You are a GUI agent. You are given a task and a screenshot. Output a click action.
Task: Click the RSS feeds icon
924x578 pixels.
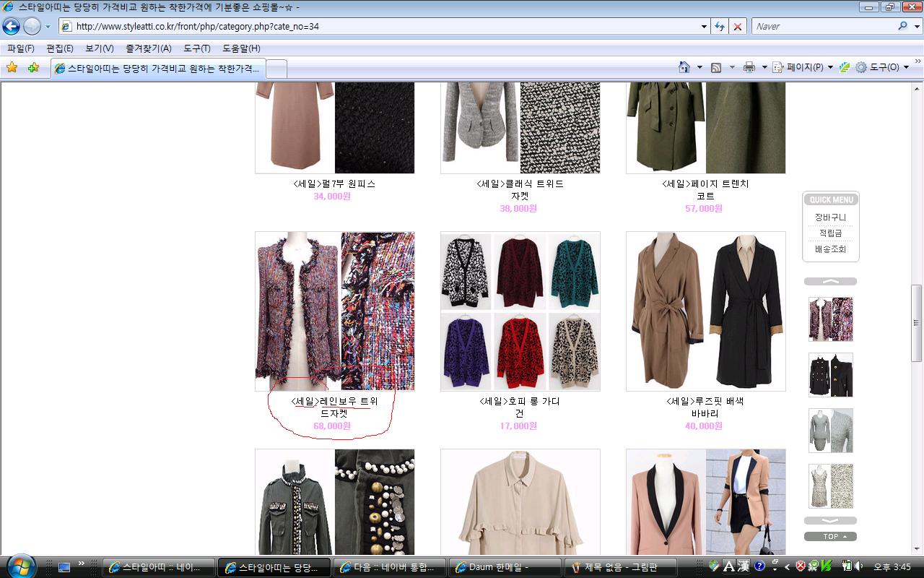716,67
